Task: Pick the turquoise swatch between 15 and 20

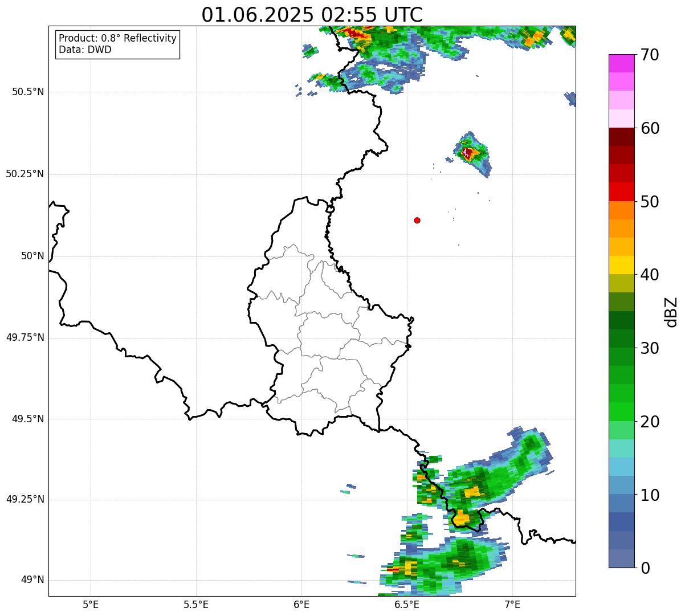Action: point(621,448)
